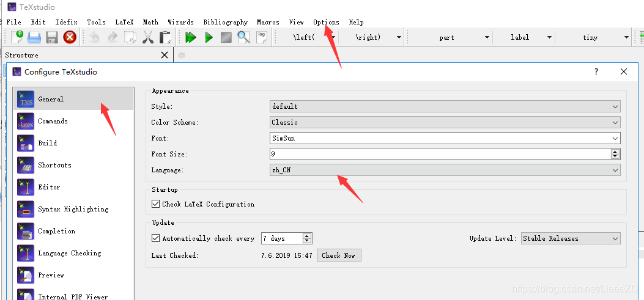The width and height of the screenshot is (644, 300).
Task: Open the View menu
Action: coord(296,22)
